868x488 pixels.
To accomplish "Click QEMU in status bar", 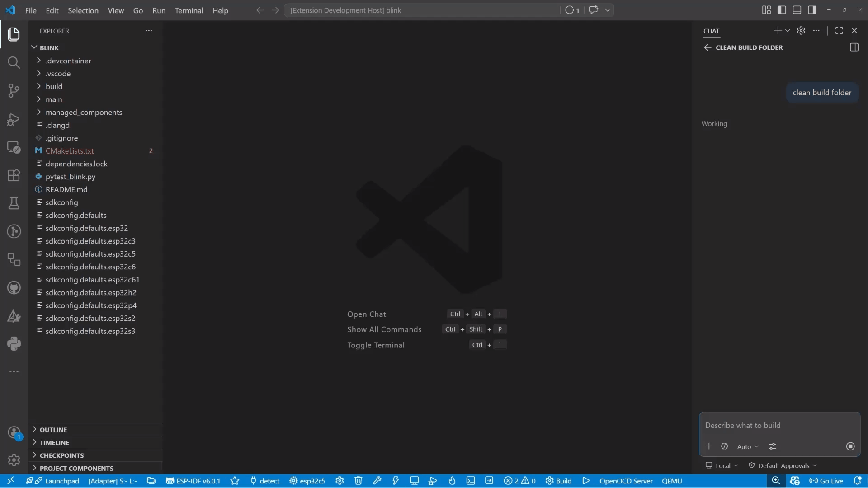I will pyautogui.click(x=672, y=481).
